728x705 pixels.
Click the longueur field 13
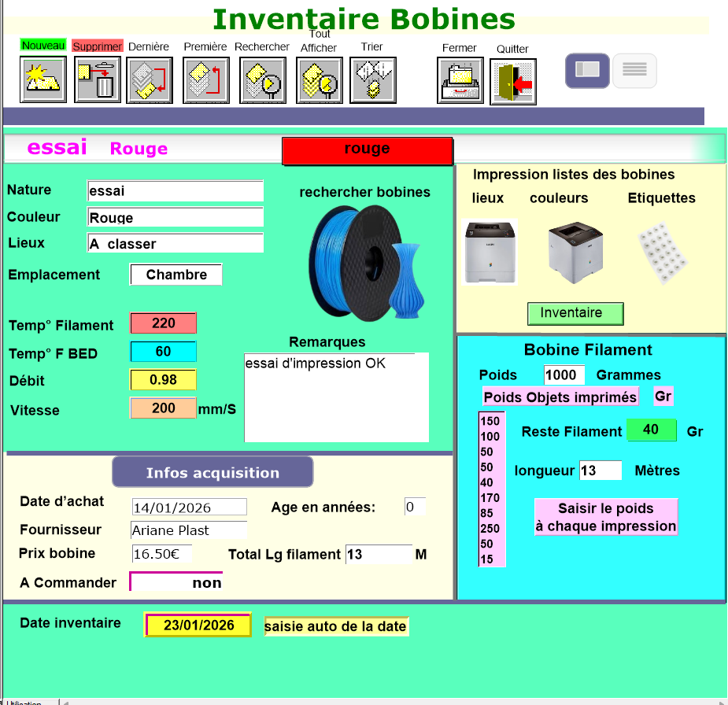pos(601,471)
